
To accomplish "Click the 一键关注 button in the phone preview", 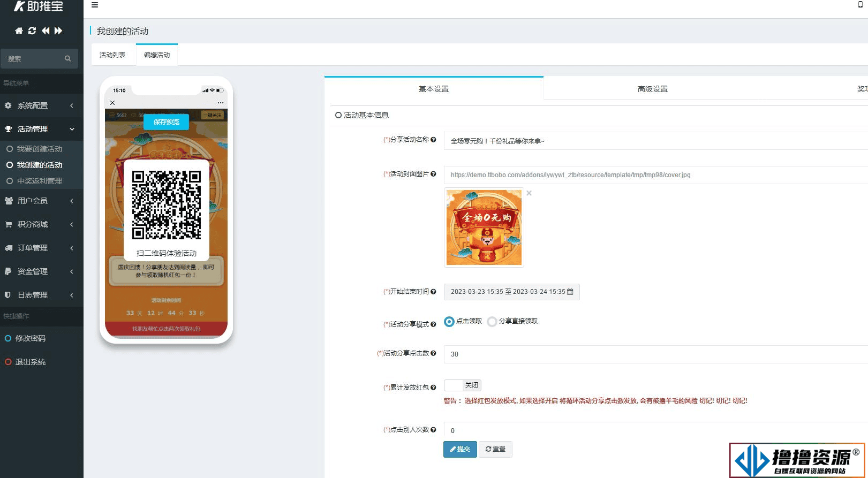I will 213,115.
